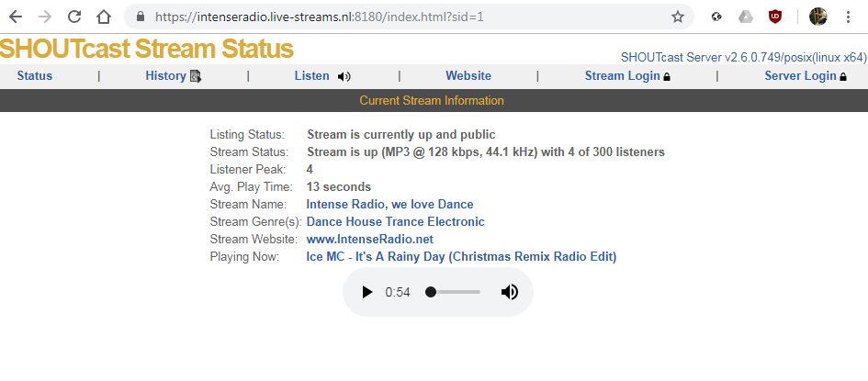Click the browser forward arrow

click(x=45, y=17)
